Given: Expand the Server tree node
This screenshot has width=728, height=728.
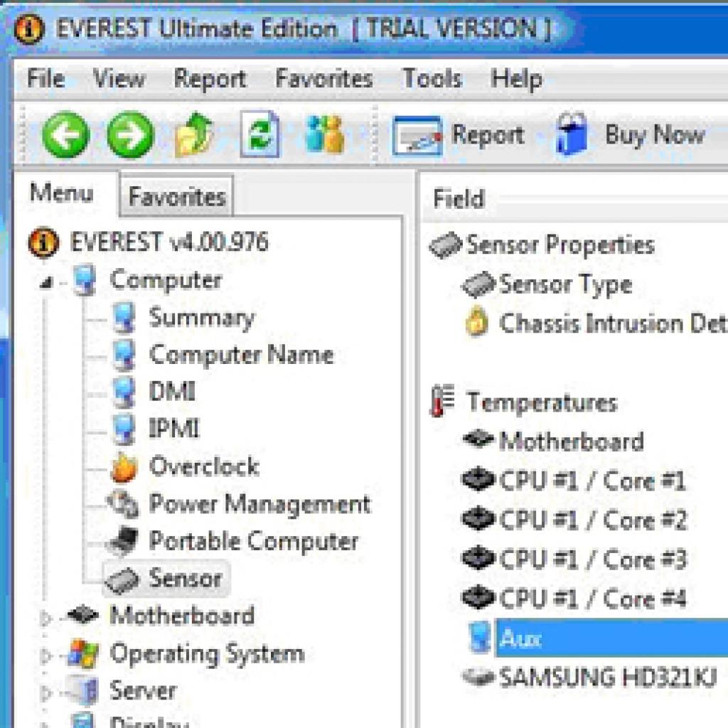Looking at the screenshot, I should click(x=46, y=694).
